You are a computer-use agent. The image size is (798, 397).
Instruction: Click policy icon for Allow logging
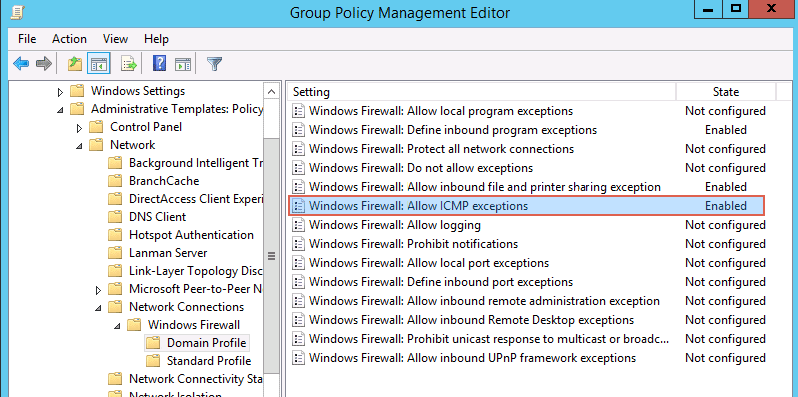298,224
